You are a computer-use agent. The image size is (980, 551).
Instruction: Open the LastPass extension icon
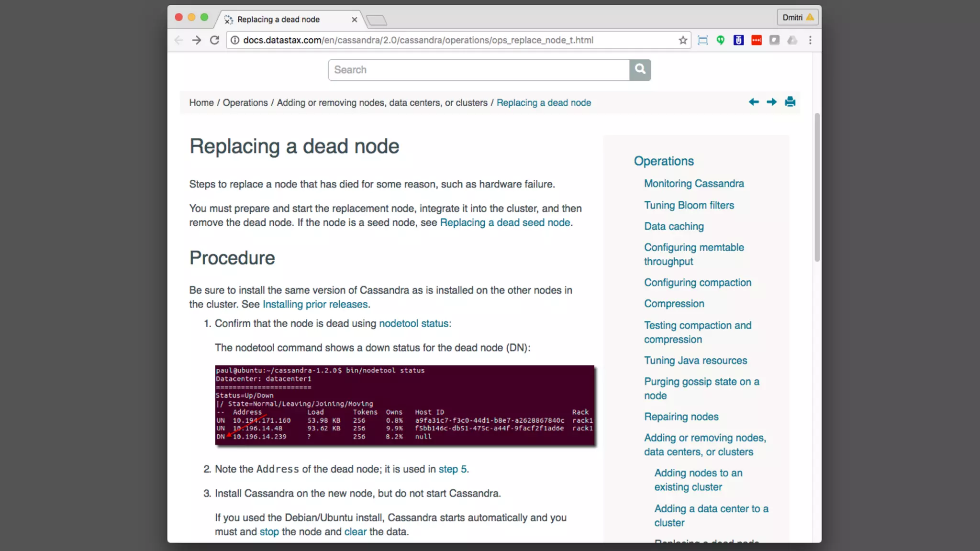pos(757,40)
